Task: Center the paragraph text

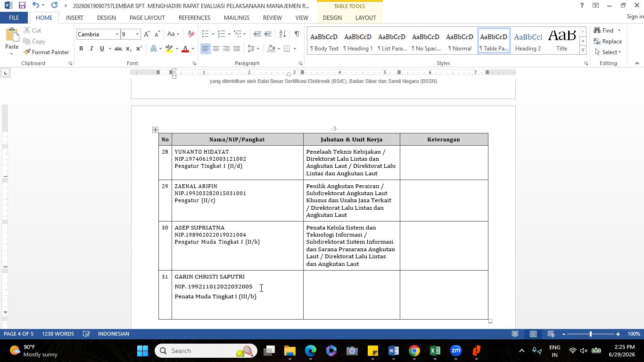Action: coord(215,49)
